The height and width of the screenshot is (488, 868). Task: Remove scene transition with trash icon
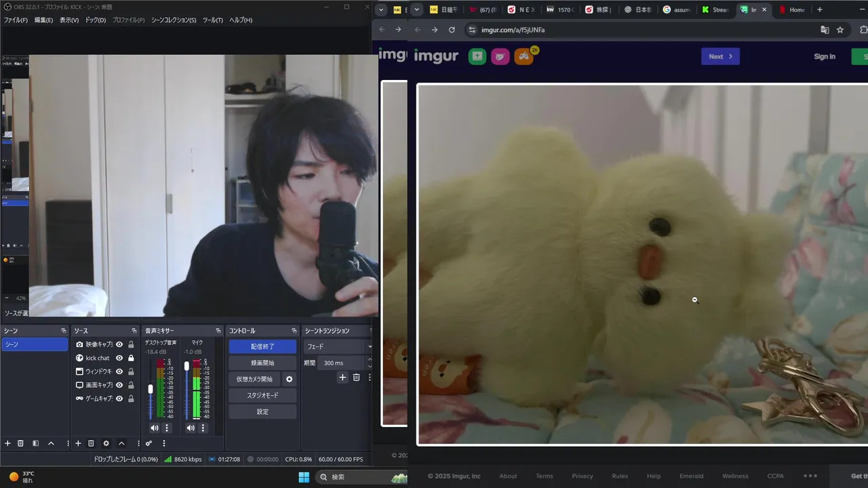(356, 378)
